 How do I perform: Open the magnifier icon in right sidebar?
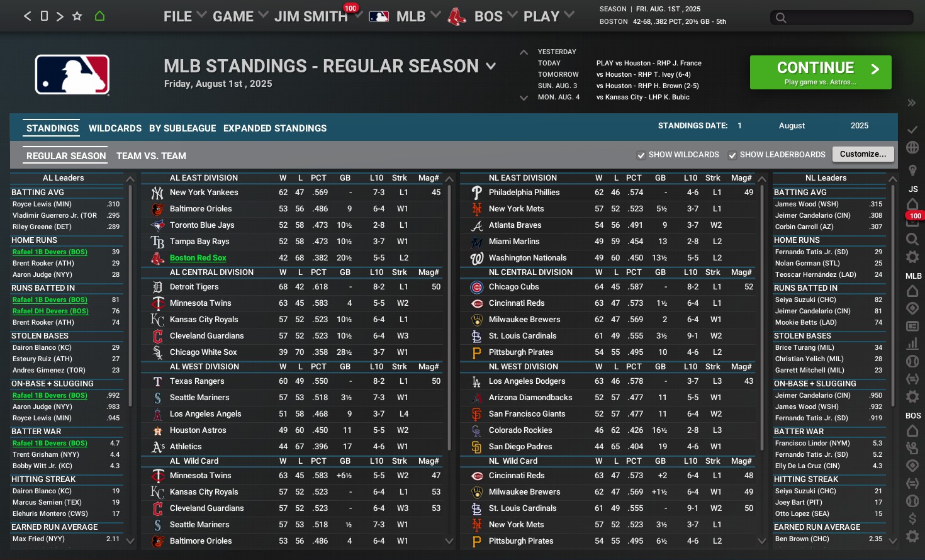[x=912, y=239]
